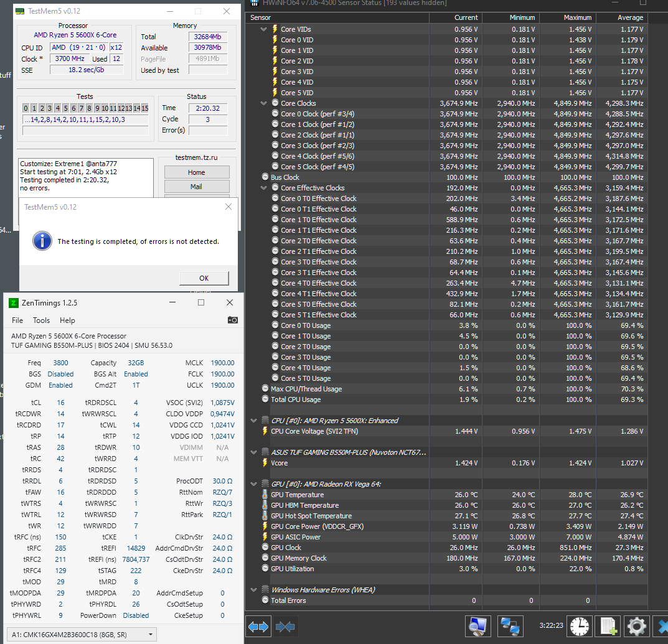Click the Average column header in HWiNFO
This screenshot has height=644, width=668.
pos(621,17)
